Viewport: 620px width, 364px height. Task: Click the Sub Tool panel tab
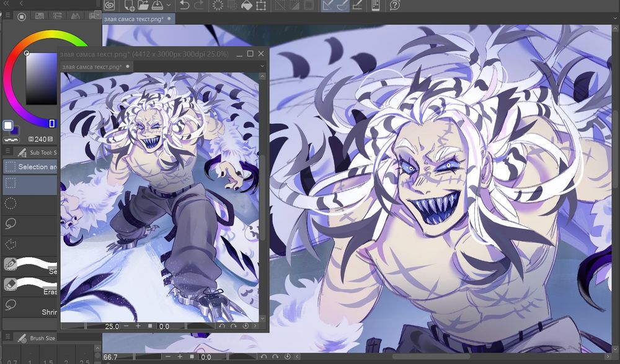pyautogui.click(x=38, y=153)
